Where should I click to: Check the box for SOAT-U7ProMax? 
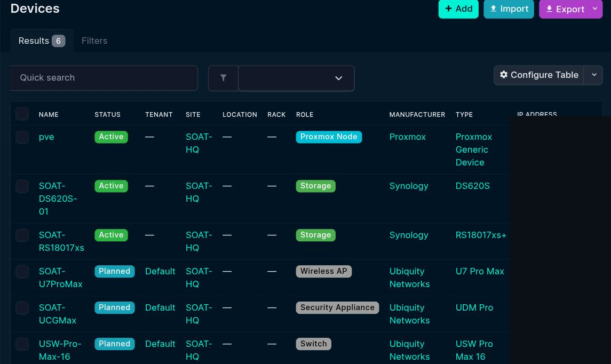tap(22, 272)
